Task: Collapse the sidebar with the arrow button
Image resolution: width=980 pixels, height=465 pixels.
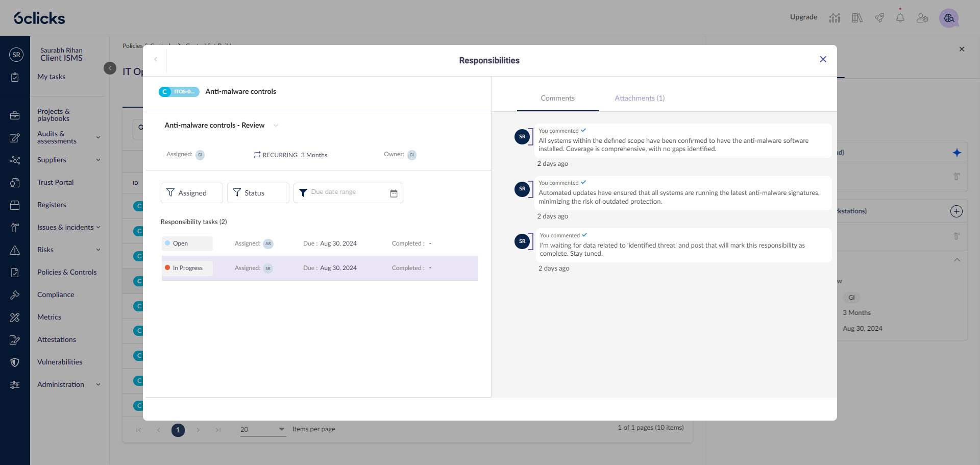Action: coord(110,68)
